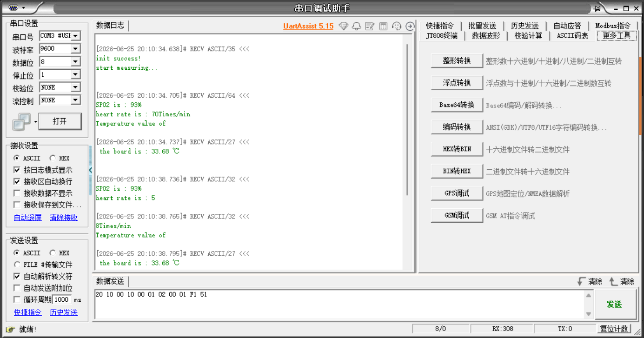This screenshot has width=644, height=338.
Task: Enable 循环周期 checkbox
Action: tap(17, 300)
